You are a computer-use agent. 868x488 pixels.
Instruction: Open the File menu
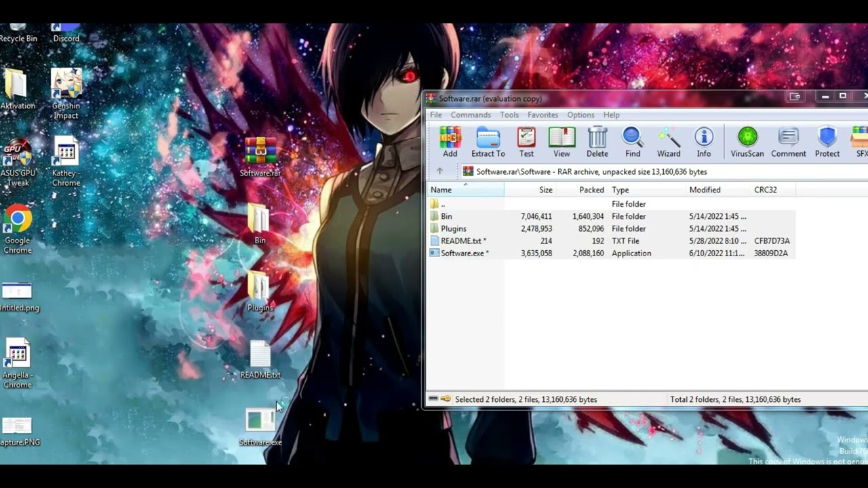[435, 115]
